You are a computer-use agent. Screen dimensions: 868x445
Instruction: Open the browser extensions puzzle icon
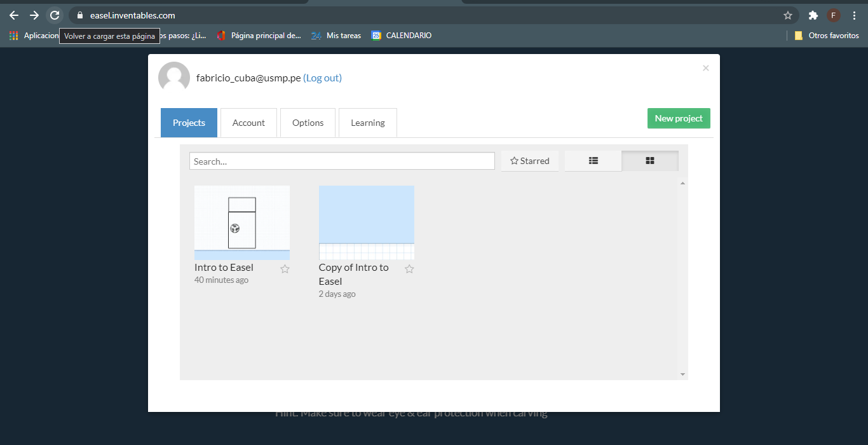click(813, 15)
